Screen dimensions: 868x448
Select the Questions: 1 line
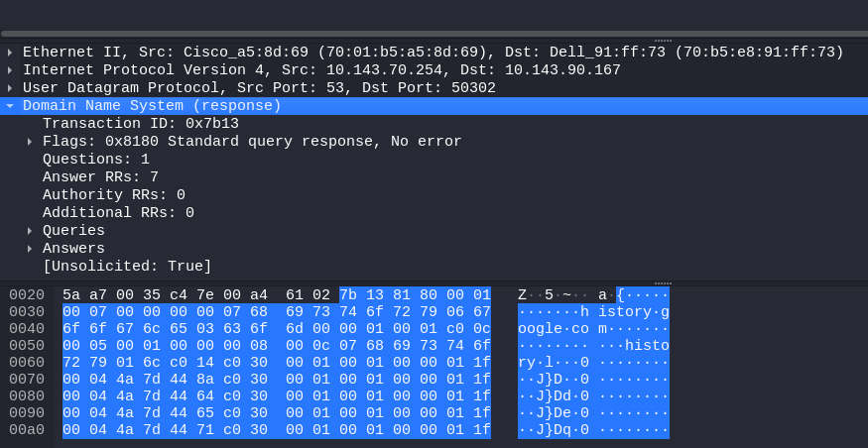pos(95,160)
